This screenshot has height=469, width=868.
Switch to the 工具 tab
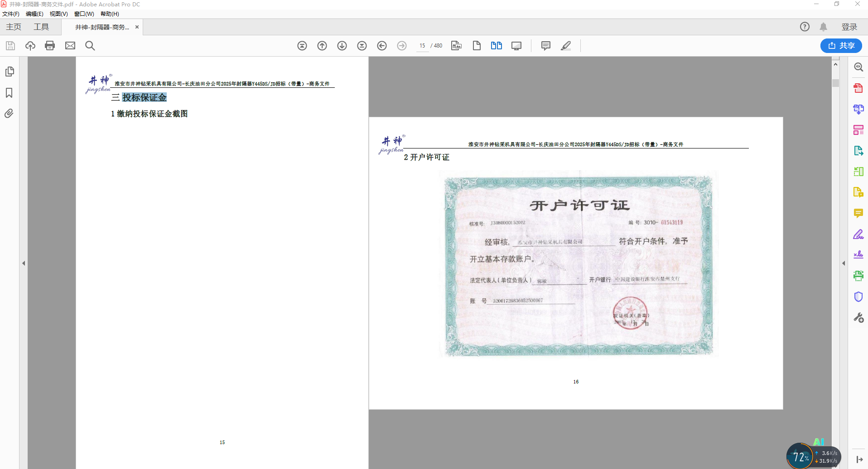point(41,27)
